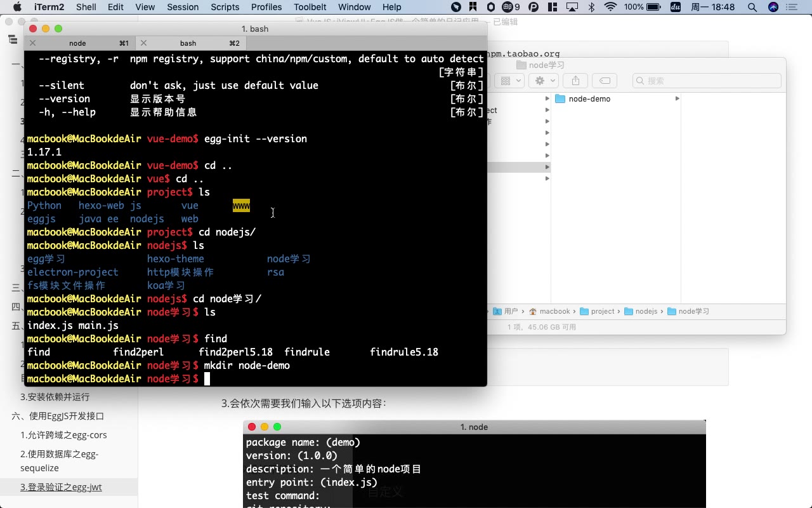This screenshot has height=508, width=812.
Task: Open outline item 2.使用数据库之egg-sequelize
Action: click(59, 461)
